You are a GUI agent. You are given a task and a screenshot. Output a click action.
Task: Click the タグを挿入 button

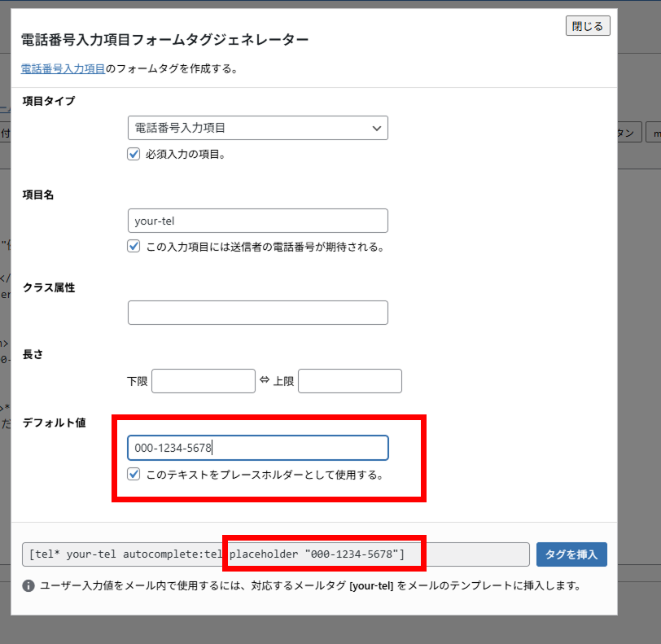(571, 554)
